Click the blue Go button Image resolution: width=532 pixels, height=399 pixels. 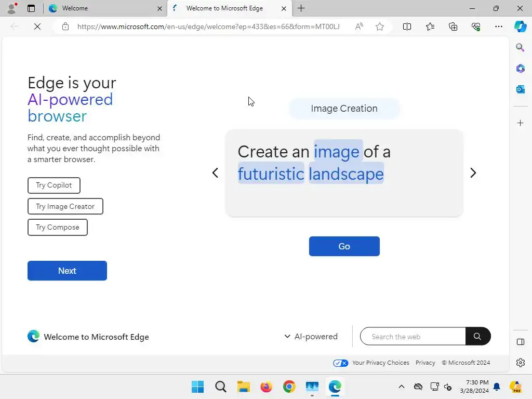click(344, 246)
